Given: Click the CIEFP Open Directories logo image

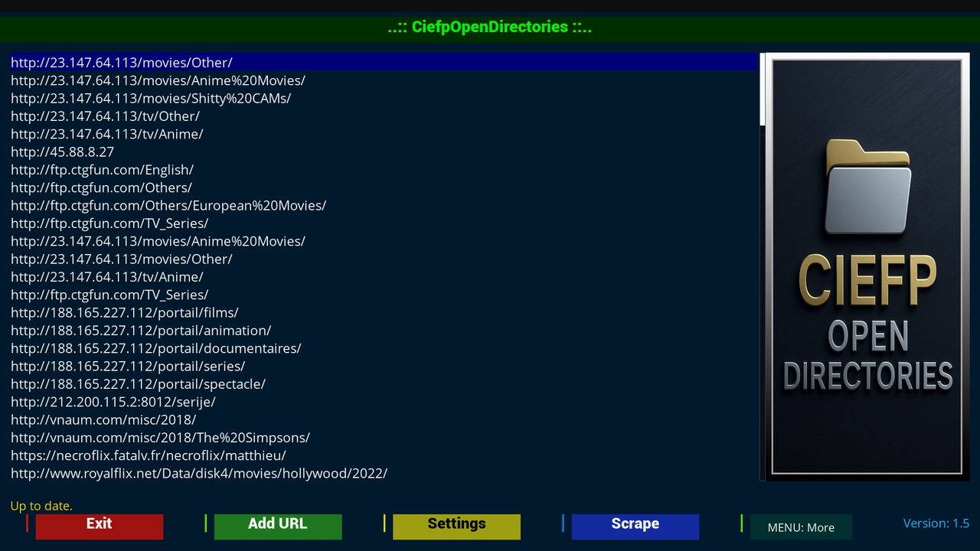Looking at the screenshot, I should pos(867,266).
